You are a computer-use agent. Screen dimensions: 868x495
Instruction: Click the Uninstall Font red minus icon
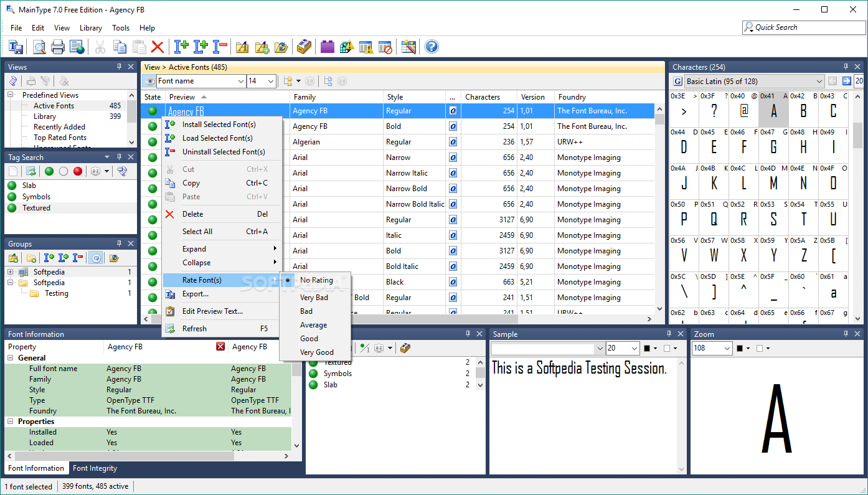[x=220, y=47]
